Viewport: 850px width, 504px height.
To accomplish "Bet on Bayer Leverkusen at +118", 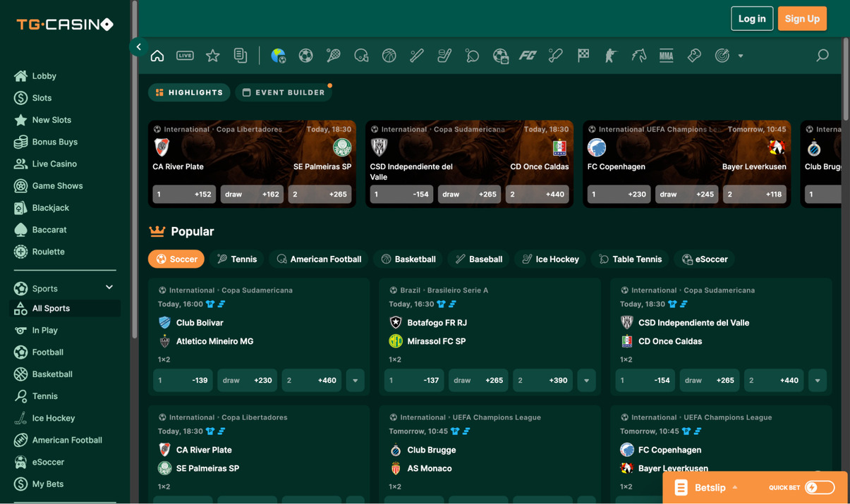I will 754,194.
